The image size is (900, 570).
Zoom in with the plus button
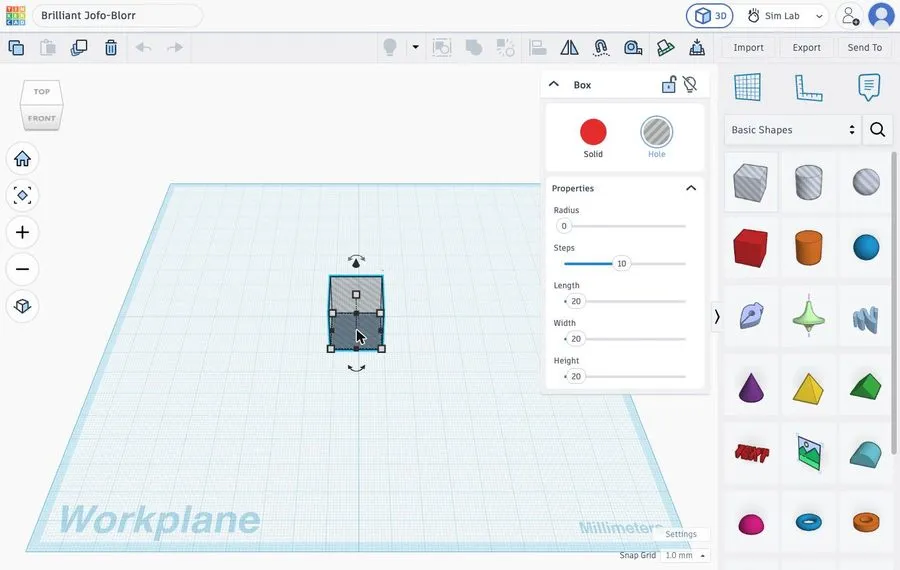tap(22, 232)
